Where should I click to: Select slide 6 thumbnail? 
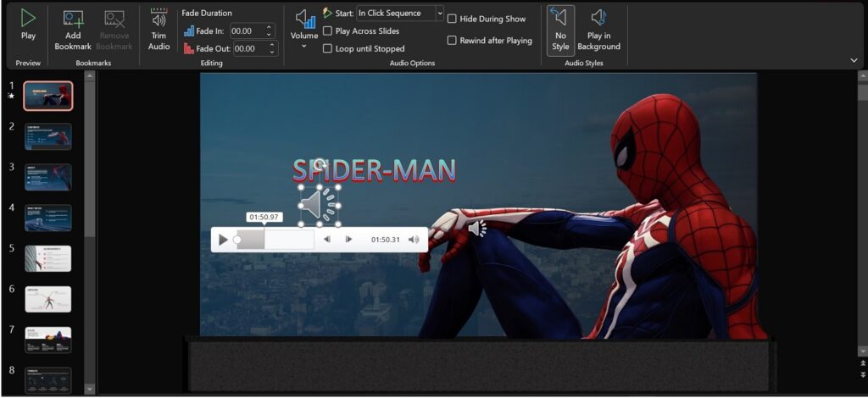(x=48, y=299)
